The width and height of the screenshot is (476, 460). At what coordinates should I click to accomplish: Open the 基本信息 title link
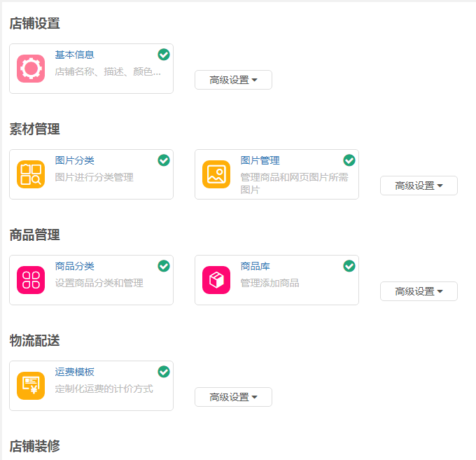[x=75, y=55]
